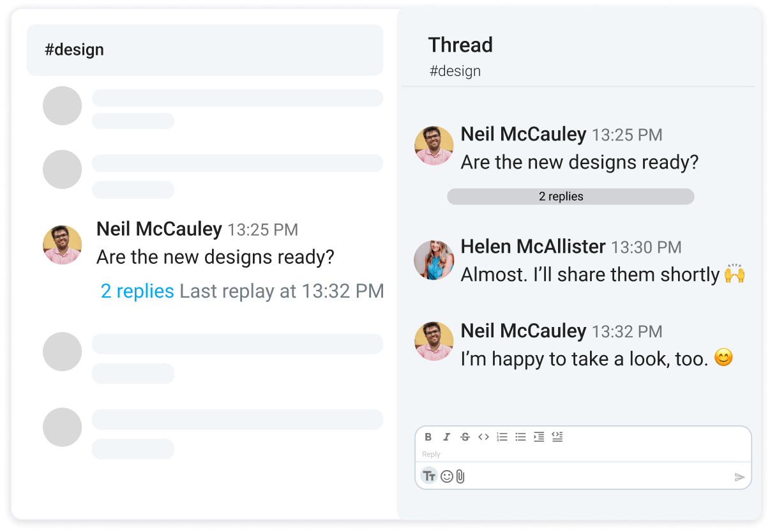Insert inline code formatting
The image size is (770, 532).
[x=483, y=437]
